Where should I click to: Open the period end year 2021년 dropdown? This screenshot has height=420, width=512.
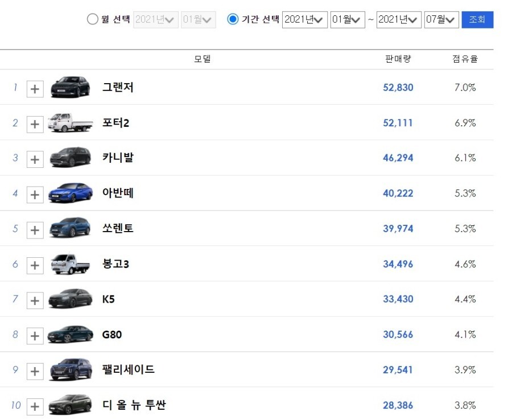tap(399, 20)
